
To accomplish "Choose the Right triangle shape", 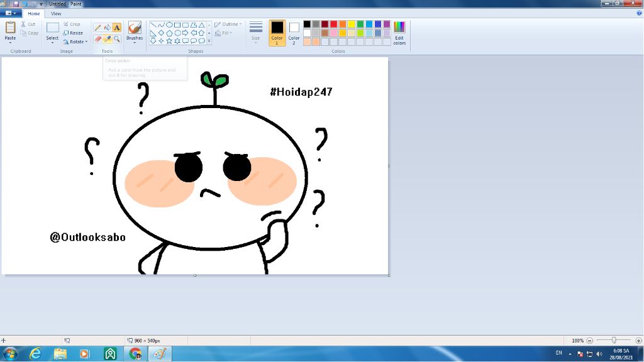I will (x=153, y=33).
